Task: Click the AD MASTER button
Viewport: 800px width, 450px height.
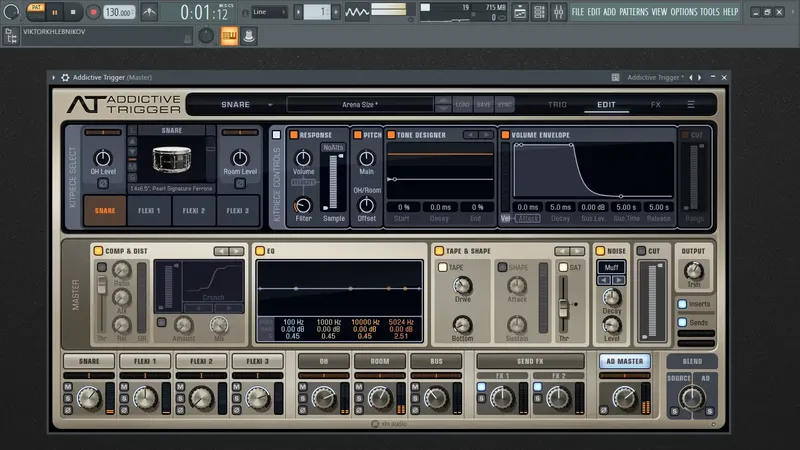Action: [x=624, y=361]
